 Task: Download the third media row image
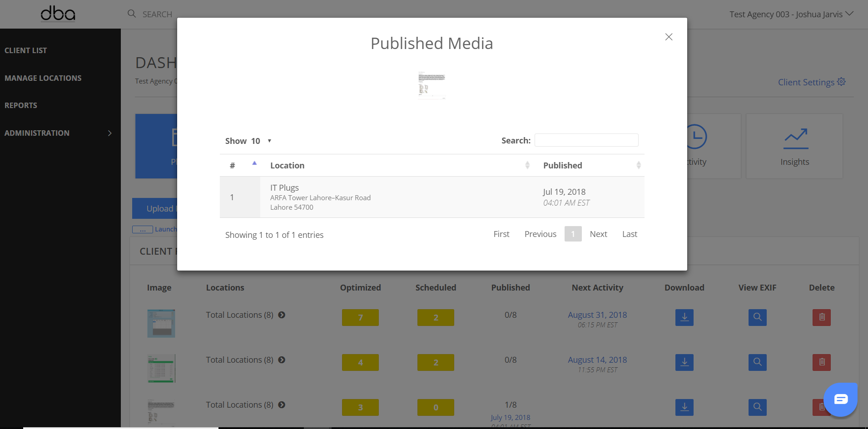pos(684,407)
